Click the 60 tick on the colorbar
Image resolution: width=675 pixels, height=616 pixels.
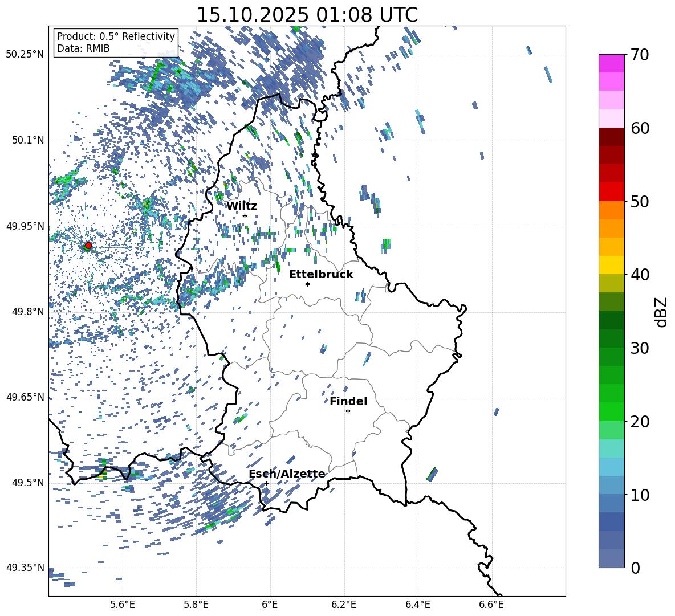(x=640, y=128)
